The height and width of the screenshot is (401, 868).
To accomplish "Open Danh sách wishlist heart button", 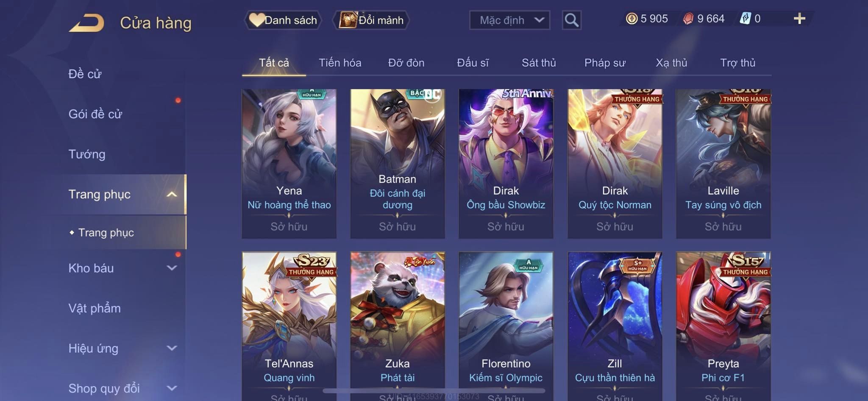I will pyautogui.click(x=283, y=20).
